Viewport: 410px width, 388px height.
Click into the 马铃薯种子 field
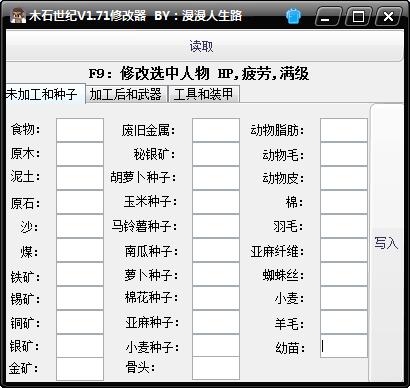(x=216, y=226)
